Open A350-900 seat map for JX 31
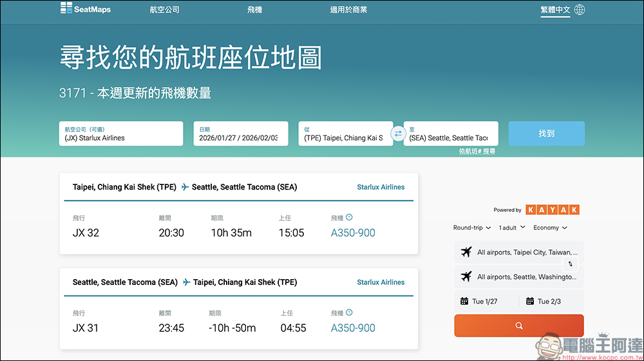 [x=353, y=328]
